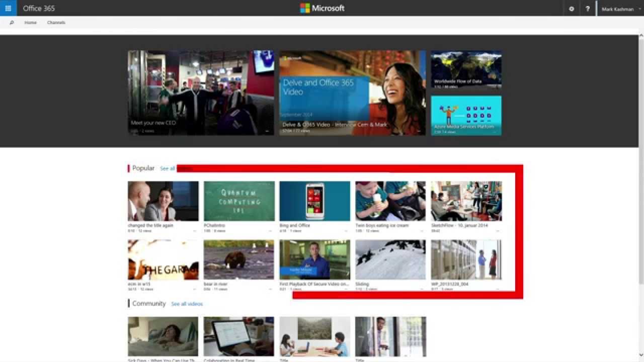Viewport: 644px width, 362px height.
Task: Open more options for 'bear in river'
Action: (271, 290)
